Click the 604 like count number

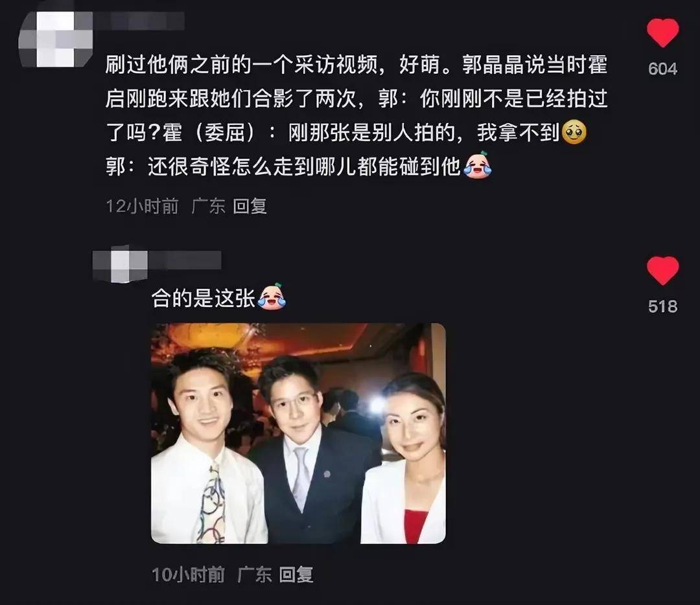(x=662, y=69)
